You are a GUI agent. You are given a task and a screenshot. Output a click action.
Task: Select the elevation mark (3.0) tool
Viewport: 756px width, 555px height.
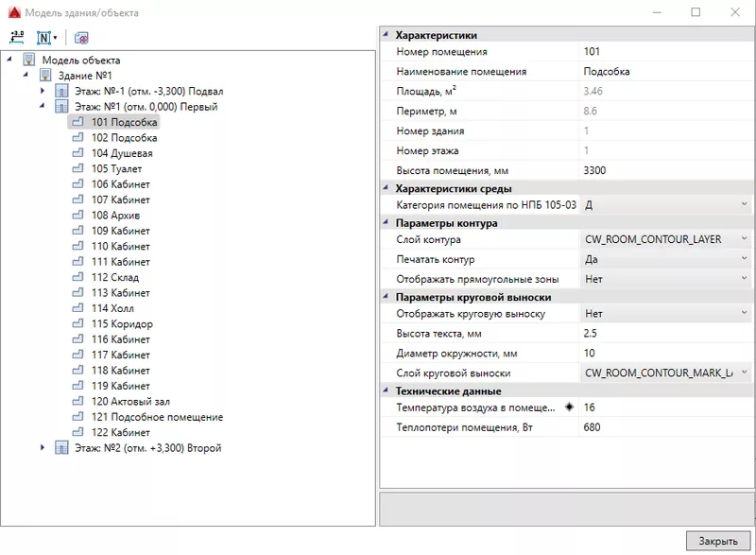(19, 38)
